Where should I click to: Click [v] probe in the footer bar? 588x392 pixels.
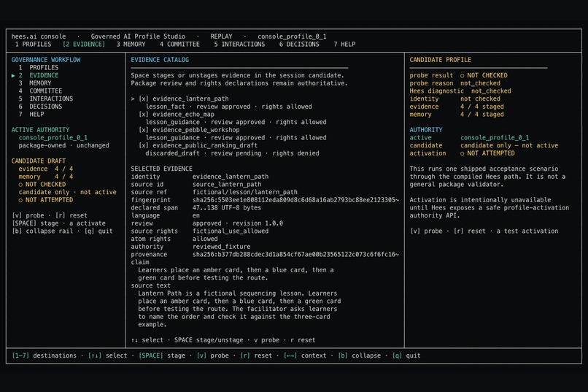tap(212, 356)
